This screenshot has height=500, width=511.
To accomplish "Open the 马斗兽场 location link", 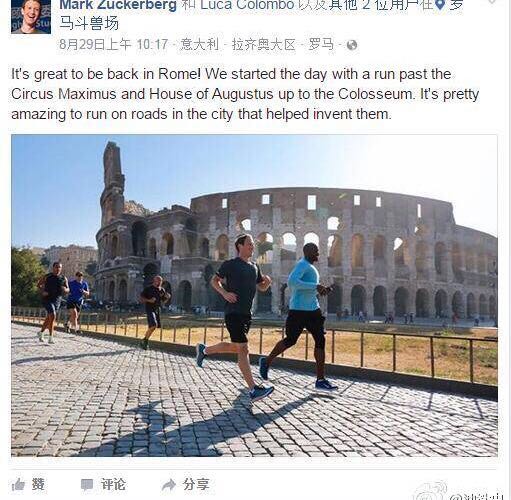I will [x=89, y=23].
